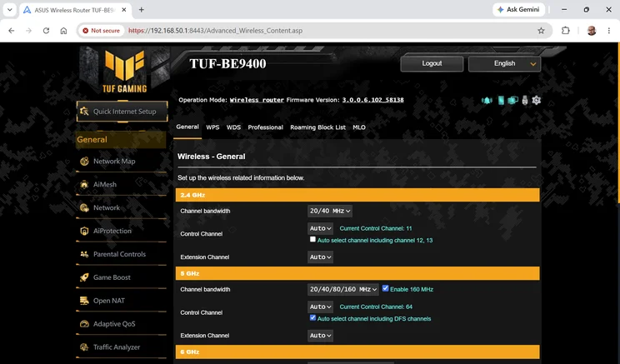Open the 2.4 GHz Extension Channel dropdown

click(x=320, y=257)
